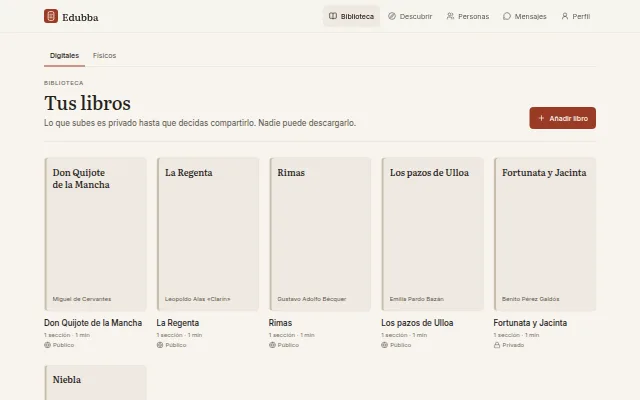Open the Don Quijote de la Mancha cover
Viewport: 640px width, 400px height.
tap(95, 234)
